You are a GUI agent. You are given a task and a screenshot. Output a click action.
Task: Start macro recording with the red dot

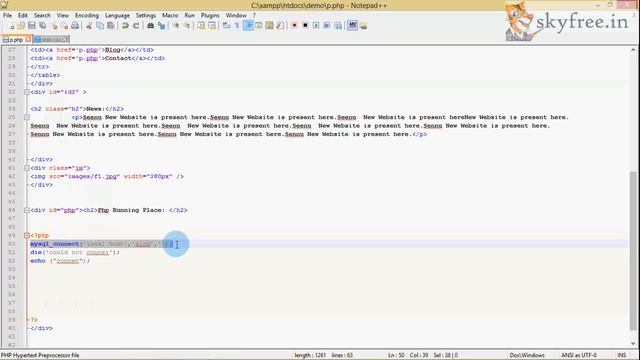point(294,26)
